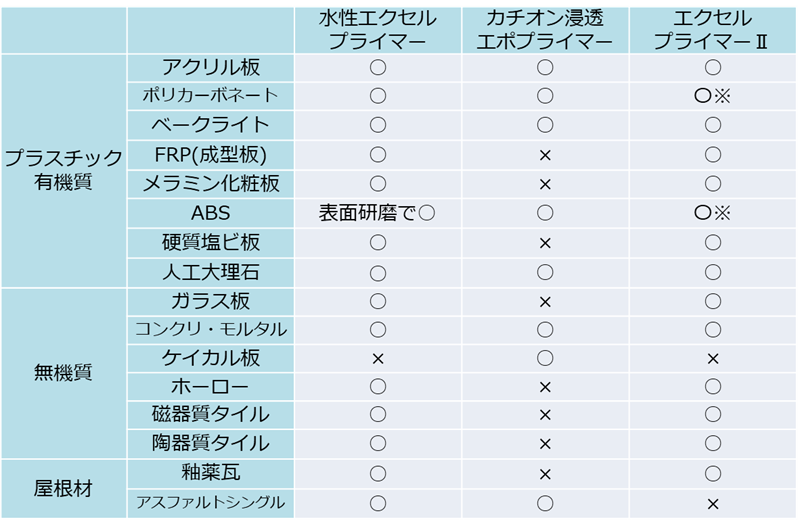Viewport: 798px width, 528px height.
Task: Click the コンクリ・モルタル row label
Action: click(211, 329)
